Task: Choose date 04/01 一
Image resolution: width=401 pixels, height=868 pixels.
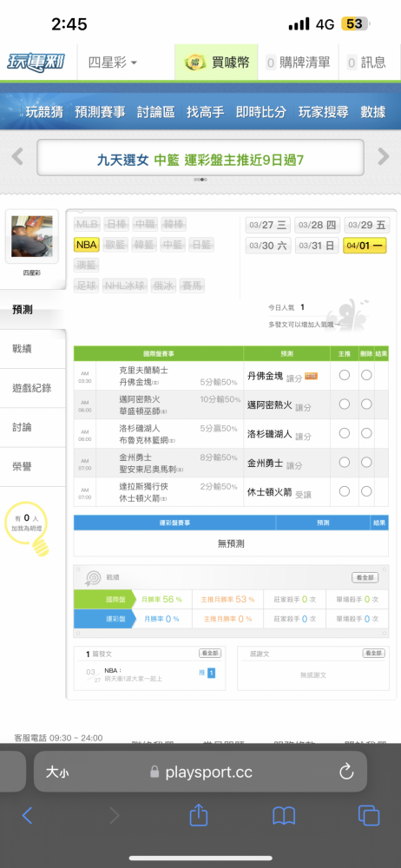Action: tap(365, 246)
